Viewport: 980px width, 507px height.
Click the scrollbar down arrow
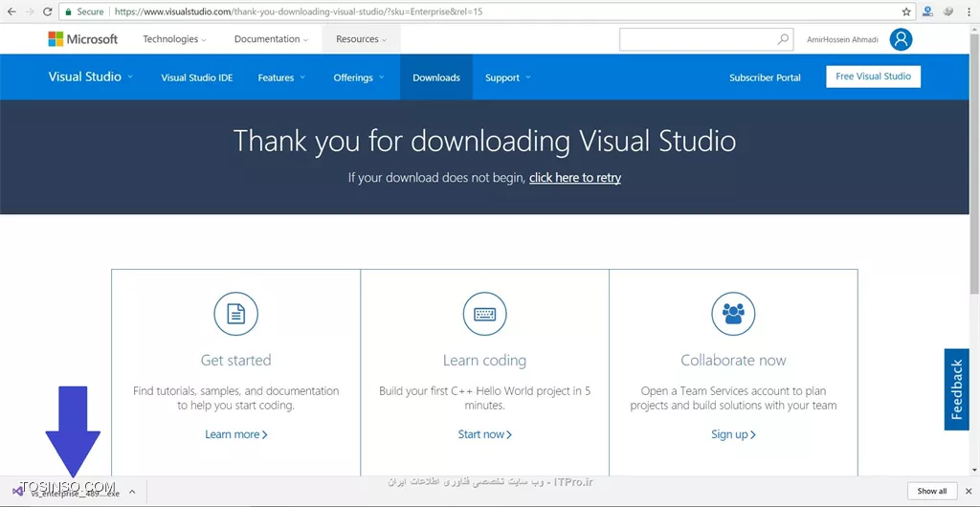(x=974, y=469)
